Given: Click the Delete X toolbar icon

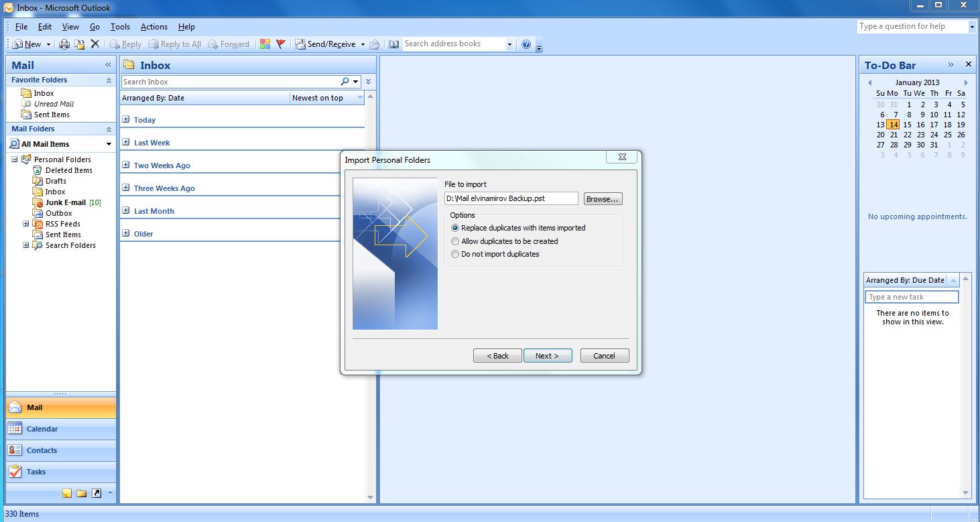Looking at the screenshot, I should point(95,44).
